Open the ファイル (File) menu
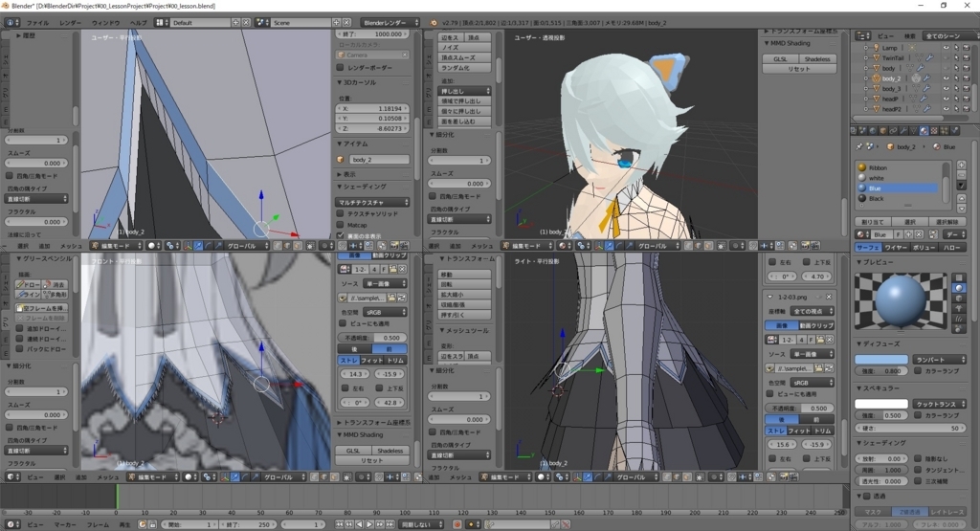980x531 pixels. [x=37, y=23]
